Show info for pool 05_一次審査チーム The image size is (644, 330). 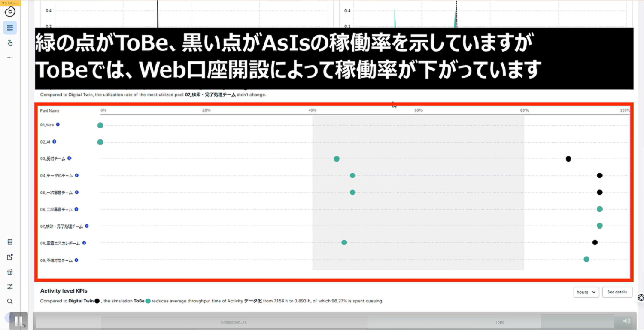[x=76, y=192]
